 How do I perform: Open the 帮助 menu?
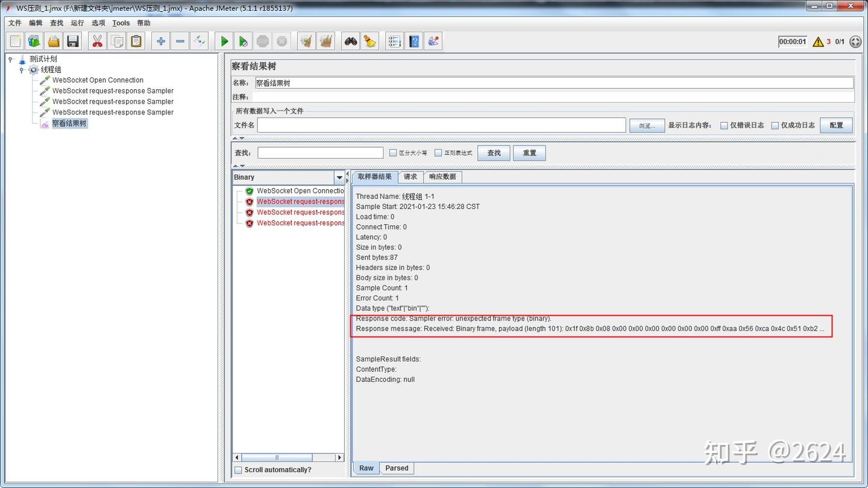tap(143, 23)
